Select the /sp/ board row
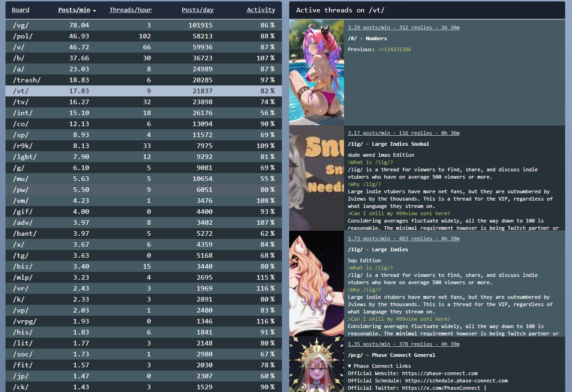Image resolution: width=572 pixels, height=392 pixels. click(x=143, y=135)
